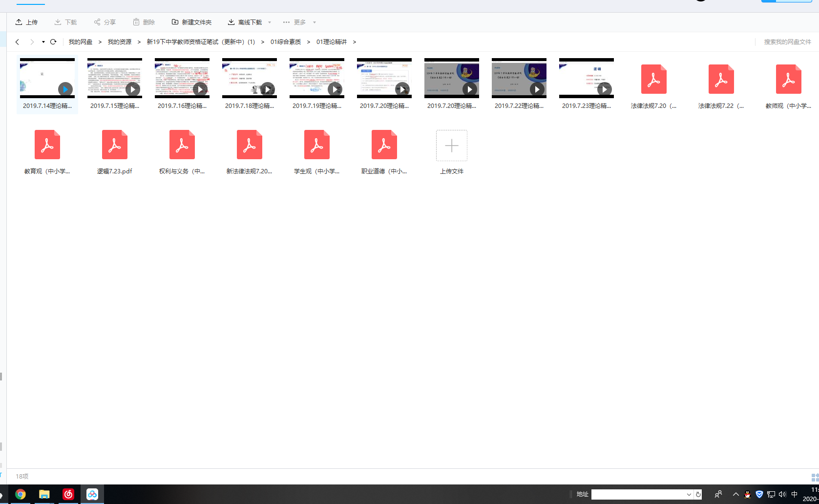
Task: Expand the More (更多) options dropdown arrow
Action: click(x=315, y=22)
